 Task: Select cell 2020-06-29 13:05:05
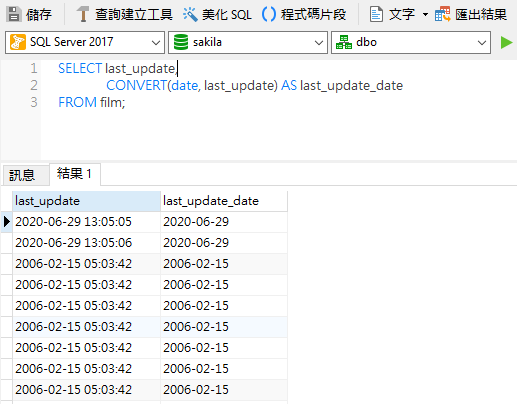pyautogui.click(x=86, y=222)
